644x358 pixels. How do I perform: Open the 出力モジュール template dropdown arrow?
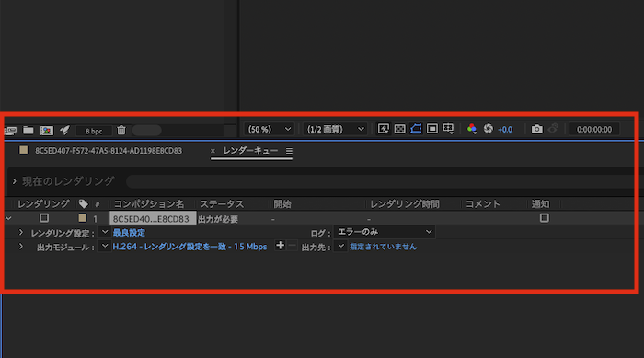click(x=104, y=247)
